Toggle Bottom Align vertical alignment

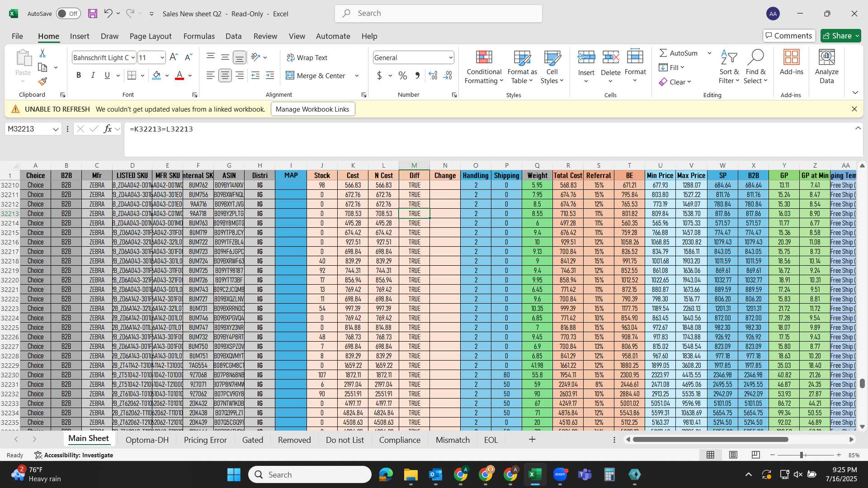click(240, 57)
